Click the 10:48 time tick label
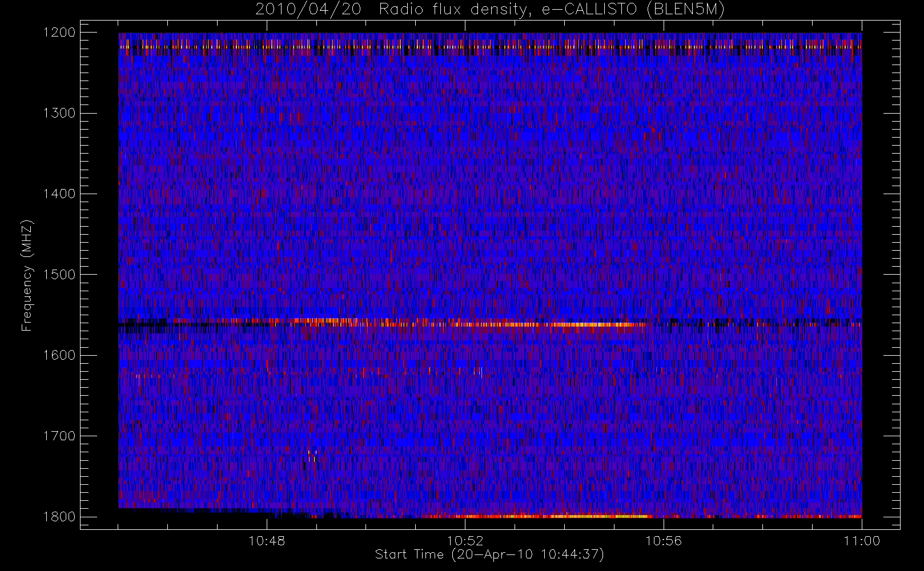924x571 pixels. click(267, 541)
